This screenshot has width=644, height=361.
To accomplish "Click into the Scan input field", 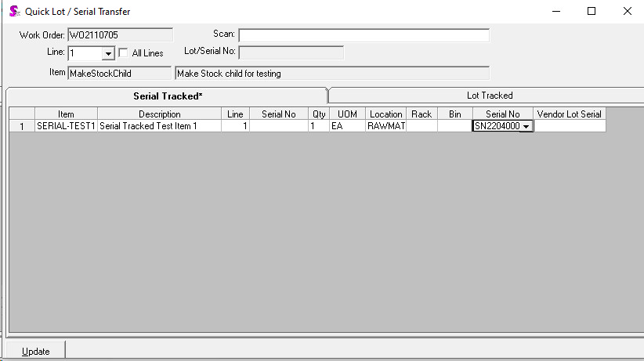I will 364,35.
